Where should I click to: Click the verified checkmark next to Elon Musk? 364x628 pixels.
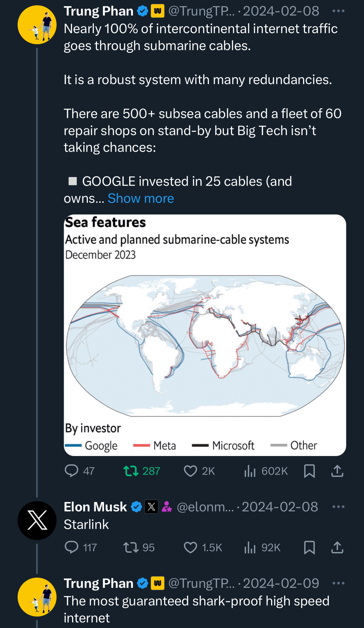(137, 507)
